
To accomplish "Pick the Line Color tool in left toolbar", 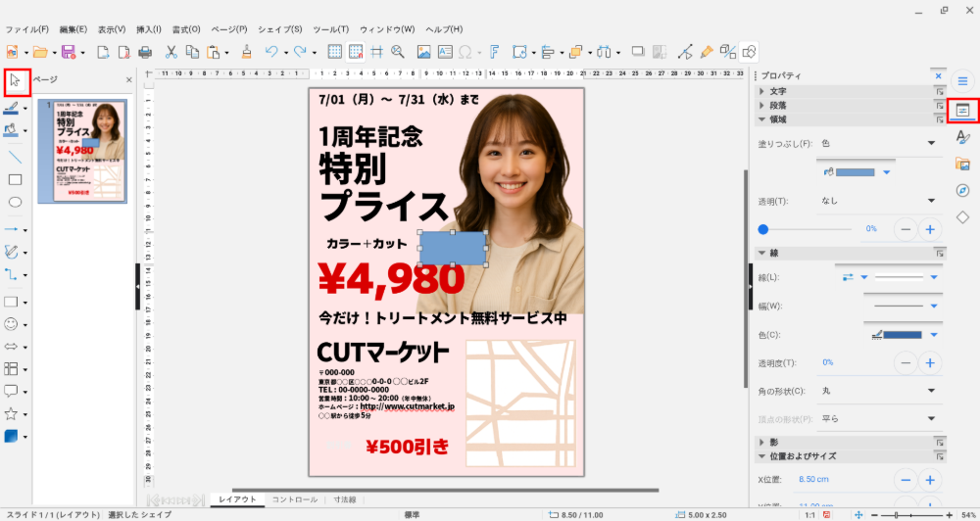I will 11,108.
